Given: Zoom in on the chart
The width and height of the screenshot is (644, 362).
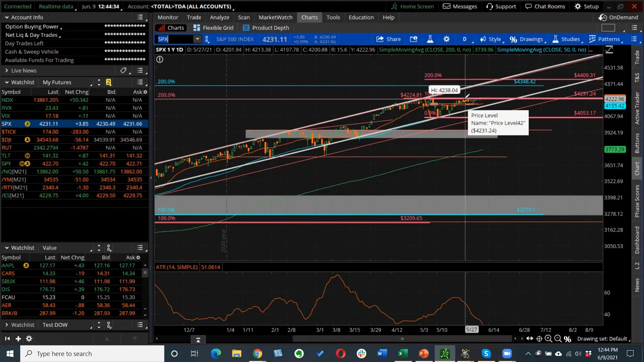Looking at the screenshot, I should [548, 339].
